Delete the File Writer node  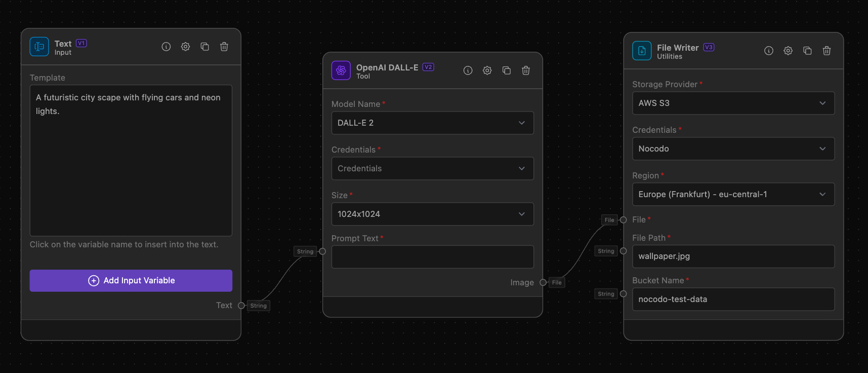826,51
